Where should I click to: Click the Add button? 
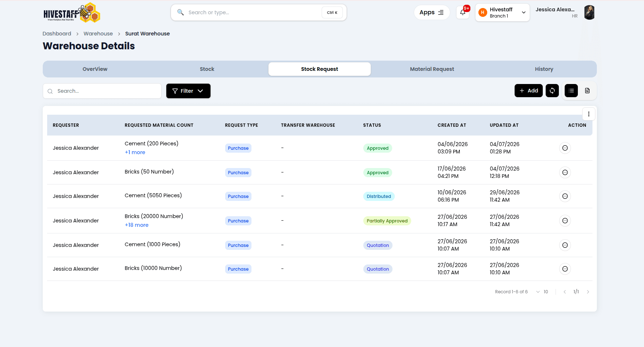pyautogui.click(x=529, y=91)
